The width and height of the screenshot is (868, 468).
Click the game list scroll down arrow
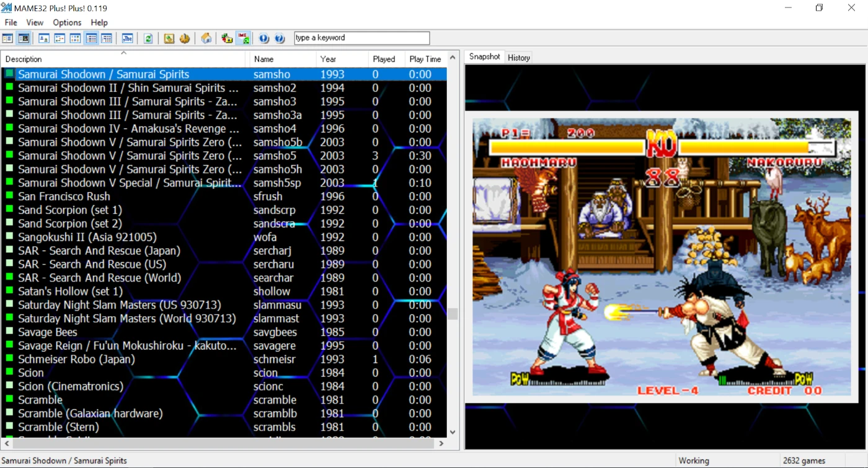tap(453, 432)
